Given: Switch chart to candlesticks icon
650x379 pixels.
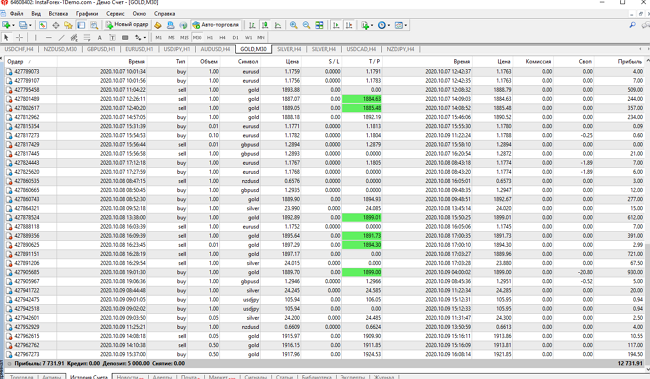Looking at the screenshot, I should point(265,25).
